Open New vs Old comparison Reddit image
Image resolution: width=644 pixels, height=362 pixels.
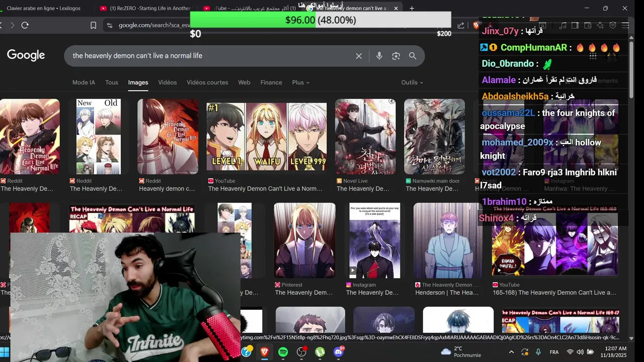[x=99, y=136]
